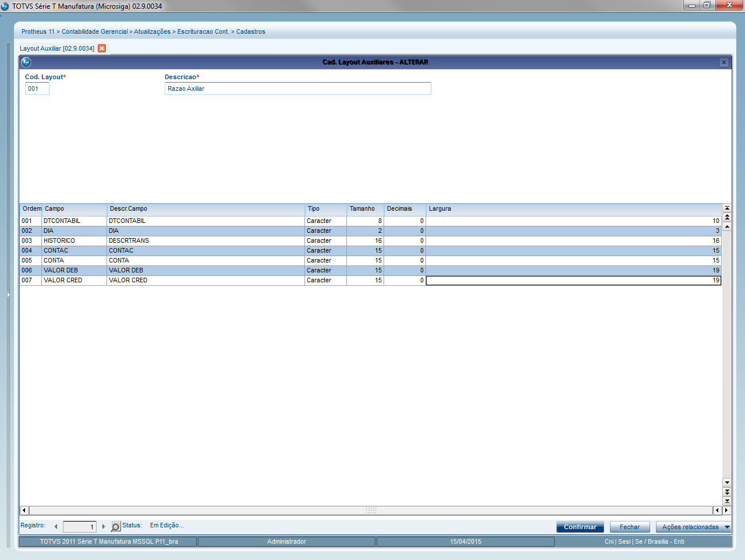Click the Ordem column header
745x560 pixels.
click(x=31, y=209)
